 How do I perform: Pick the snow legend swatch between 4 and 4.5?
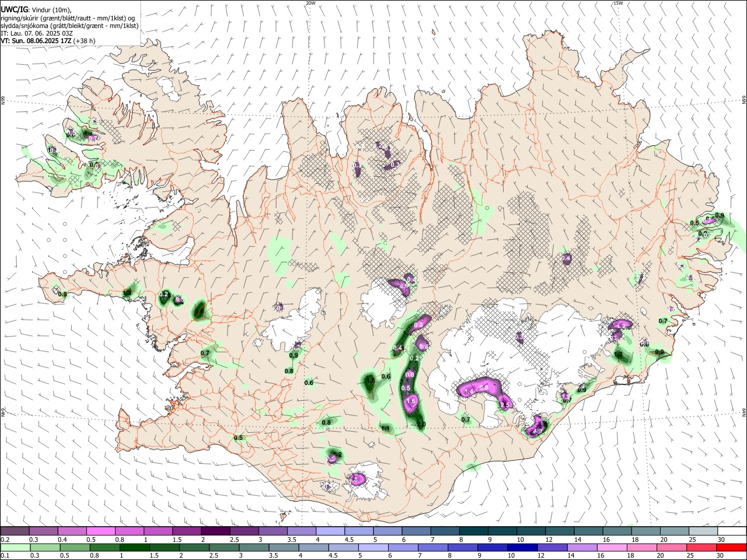[330, 531]
